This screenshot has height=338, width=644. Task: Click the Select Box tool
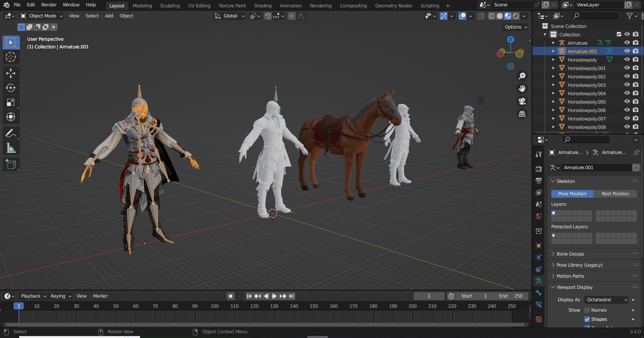tap(11, 42)
